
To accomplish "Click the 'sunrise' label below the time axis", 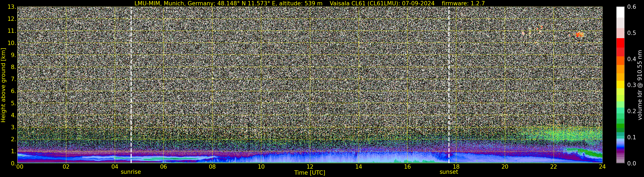I will (x=131, y=172).
